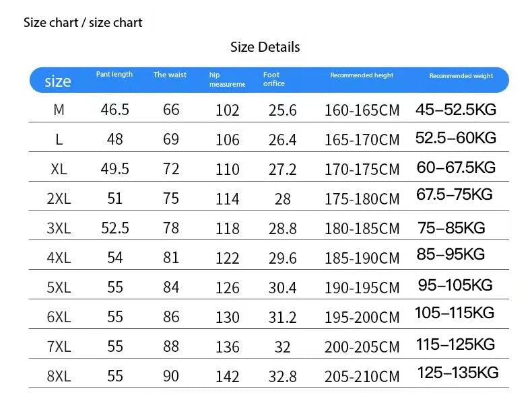Click the 170-175CM height cell
This screenshot has height=409, width=532.
pos(362,170)
